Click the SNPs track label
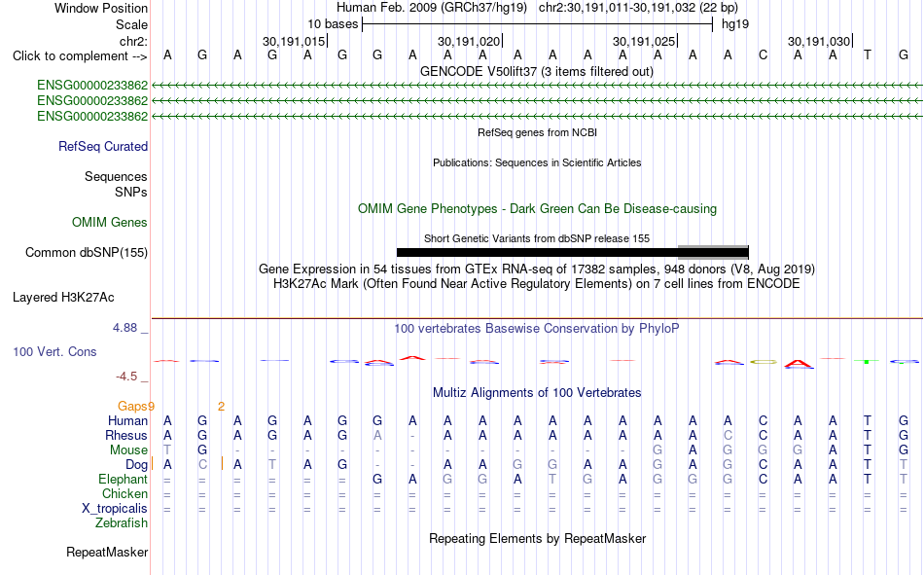Viewport: 924px width, 575px height. [x=131, y=192]
